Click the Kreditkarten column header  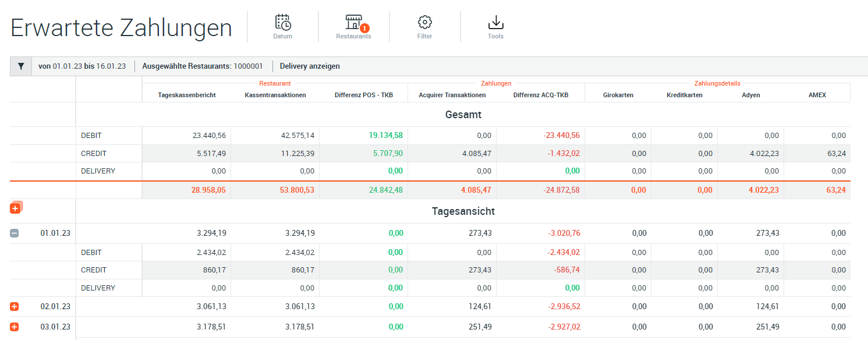(685, 95)
